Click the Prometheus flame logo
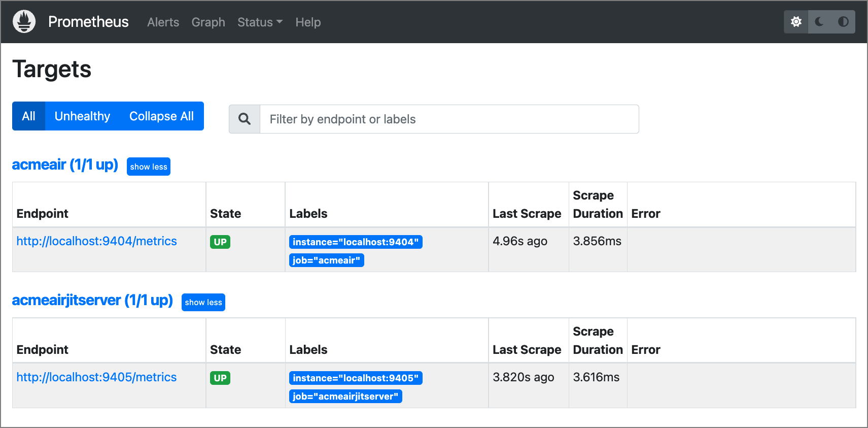This screenshot has height=428, width=868. 24,22
